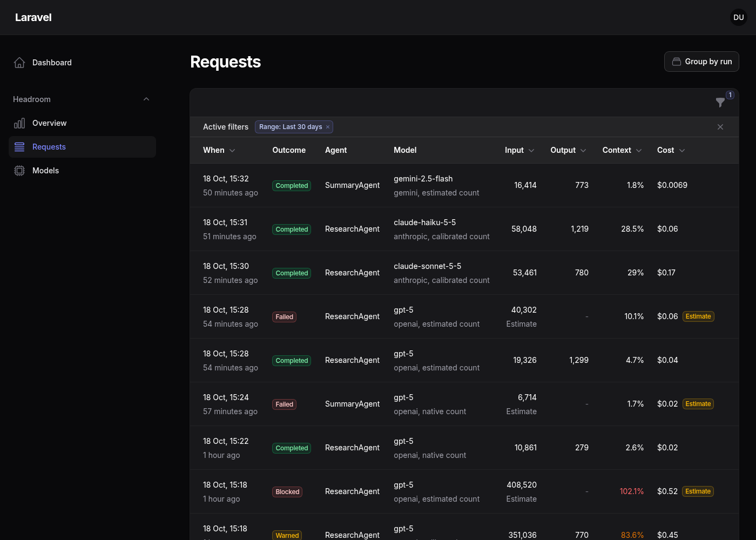Click the 408,520 input token value
Screen dimensions: 756x540
coord(522,485)
